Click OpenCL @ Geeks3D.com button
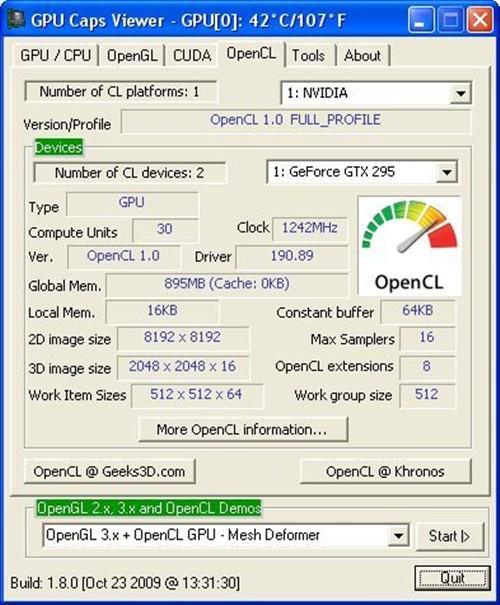 (110, 471)
